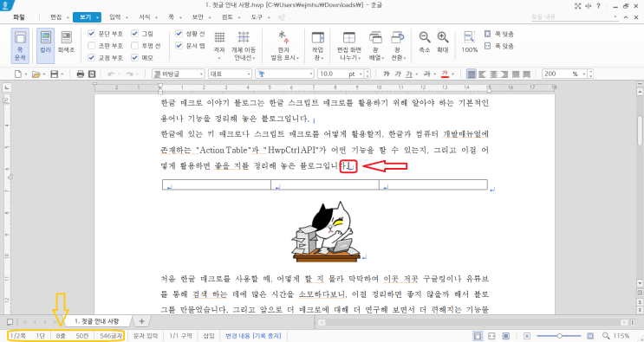
Task: Toggle the 쪽 윤곽 page outline view
Action: pos(20,46)
